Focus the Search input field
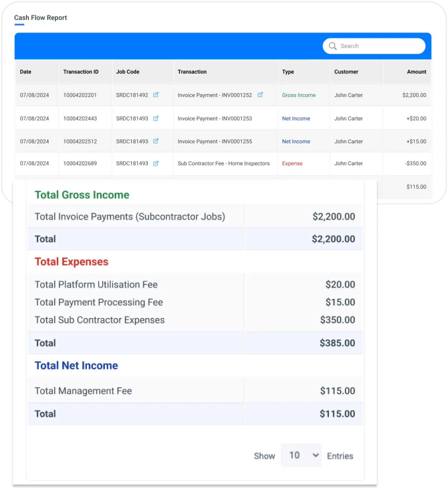This screenshot has width=448, height=489. [374, 46]
